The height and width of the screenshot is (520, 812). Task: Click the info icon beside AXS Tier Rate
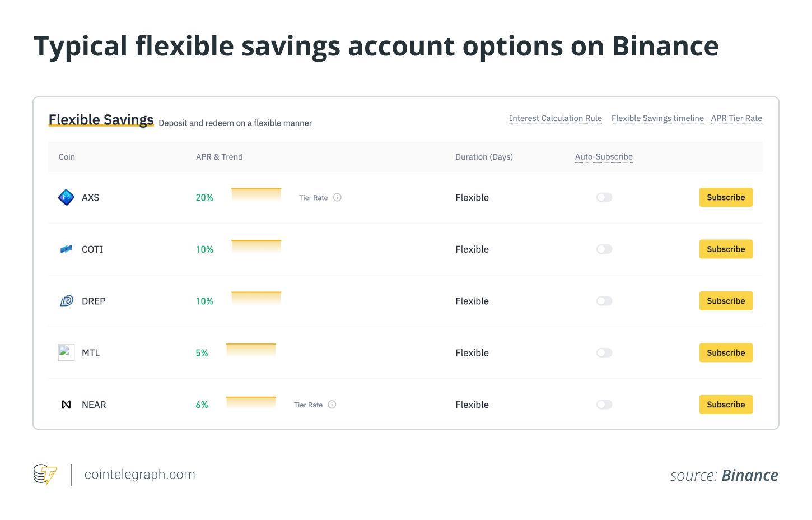337,197
